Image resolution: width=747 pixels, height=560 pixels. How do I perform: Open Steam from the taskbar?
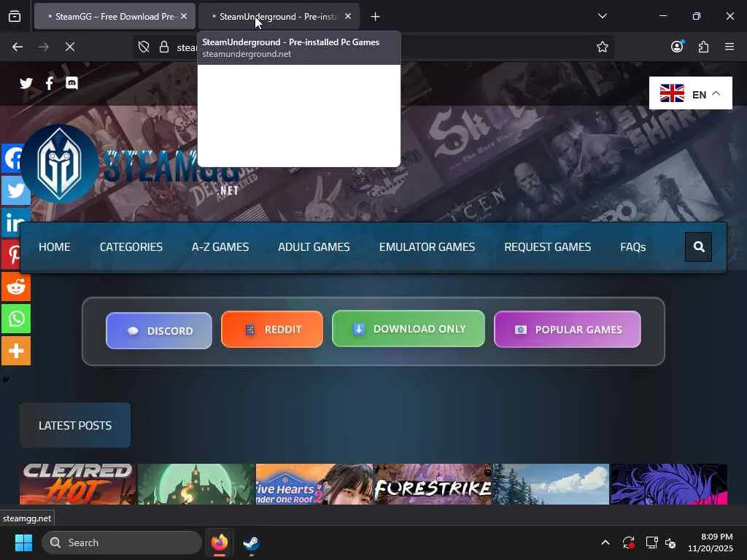[251, 542]
